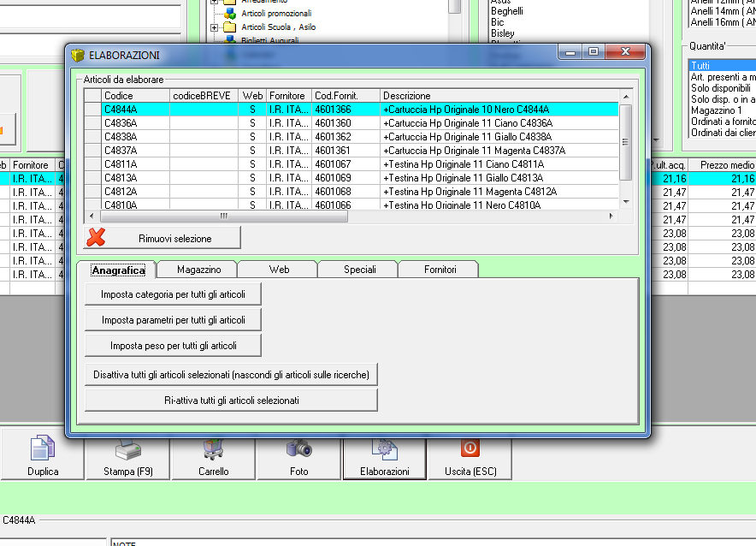Click horizontal scrollbar right arrow in article grid
Image resolution: width=756 pixels, height=546 pixels.
(611, 216)
